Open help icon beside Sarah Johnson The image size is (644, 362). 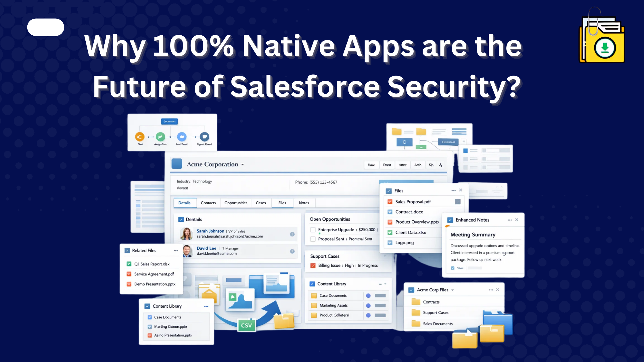tap(292, 234)
